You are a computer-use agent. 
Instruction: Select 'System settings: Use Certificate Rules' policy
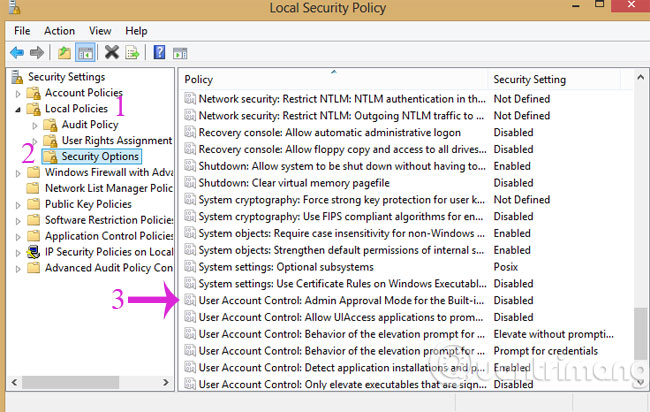pyautogui.click(x=342, y=284)
